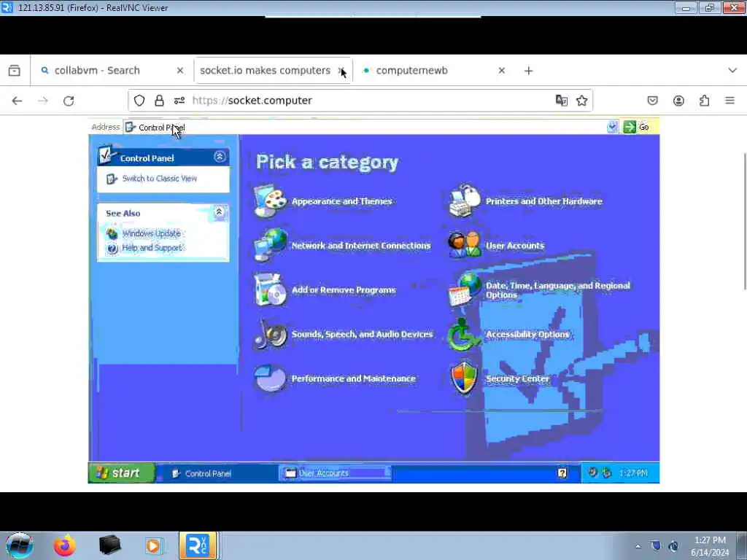This screenshot has height=560, width=747.
Task: Open Firefox hamburger application menu
Action: [729, 101]
